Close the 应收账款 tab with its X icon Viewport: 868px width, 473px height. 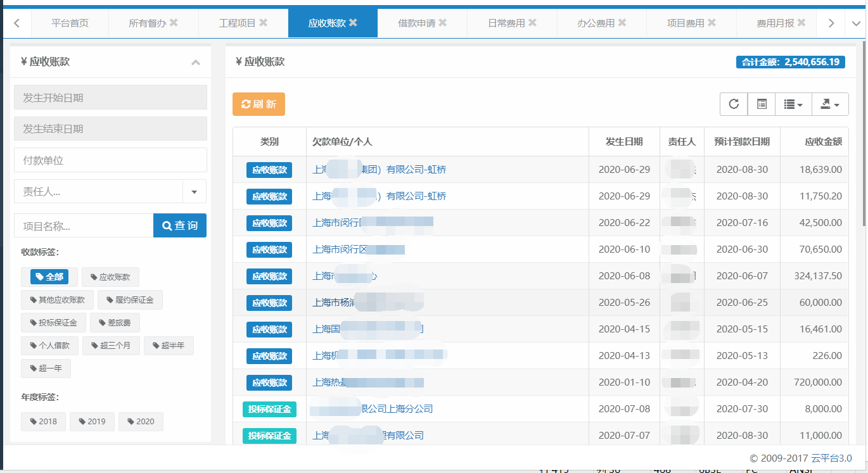(x=354, y=23)
